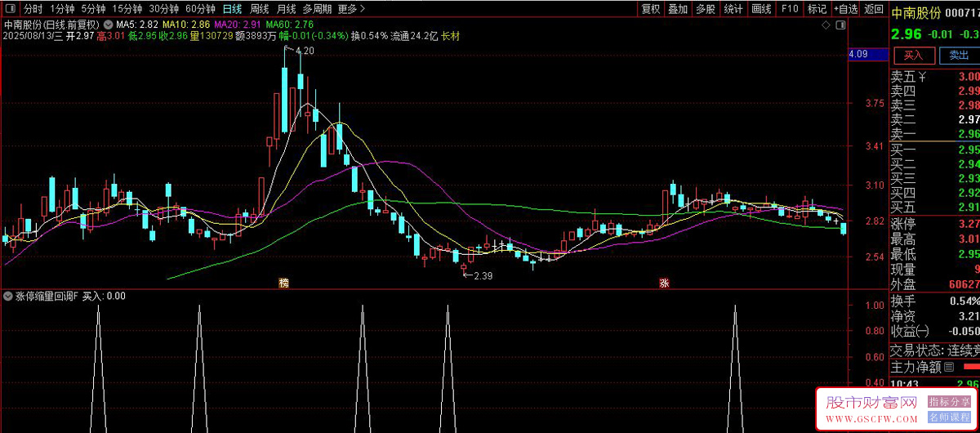Toggle the right-side panel icon on chart
The width and height of the screenshot is (980, 433).
[x=840, y=25]
